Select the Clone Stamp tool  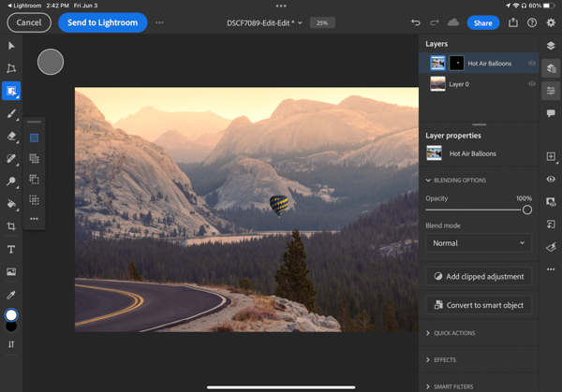(11, 181)
